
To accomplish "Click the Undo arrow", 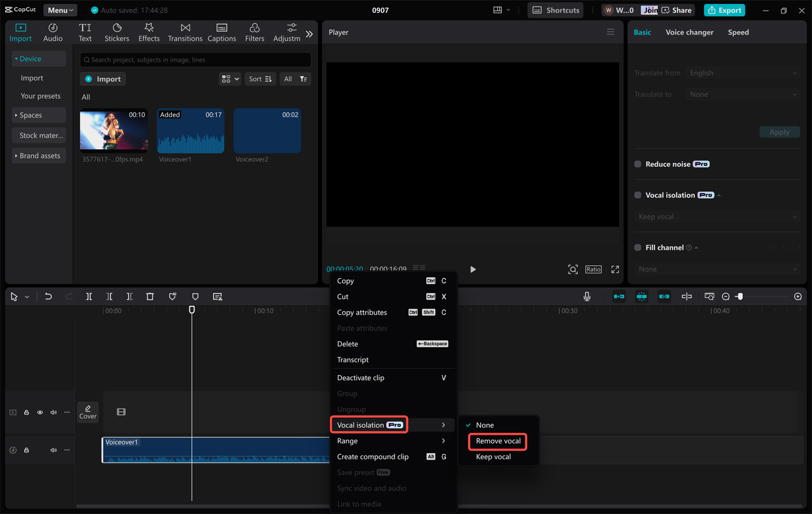I will 48,296.
